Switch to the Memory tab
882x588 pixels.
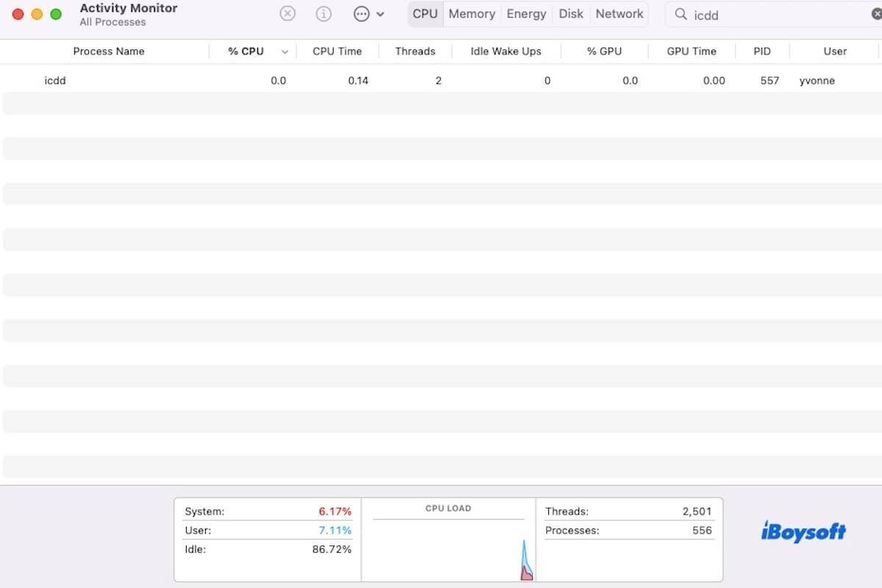[x=471, y=14]
